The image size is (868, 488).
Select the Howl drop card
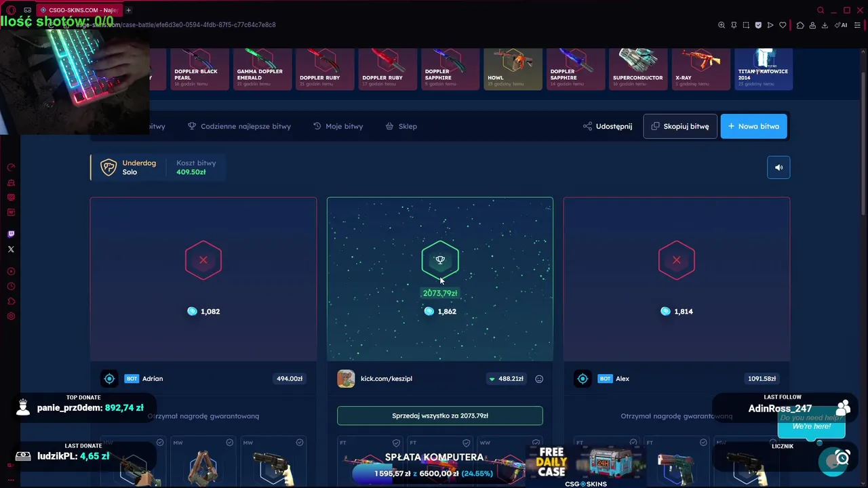click(x=513, y=68)
